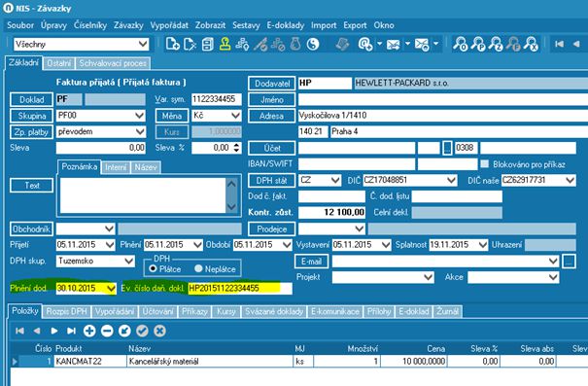Click the Dodavatel button

coord(272,84)
